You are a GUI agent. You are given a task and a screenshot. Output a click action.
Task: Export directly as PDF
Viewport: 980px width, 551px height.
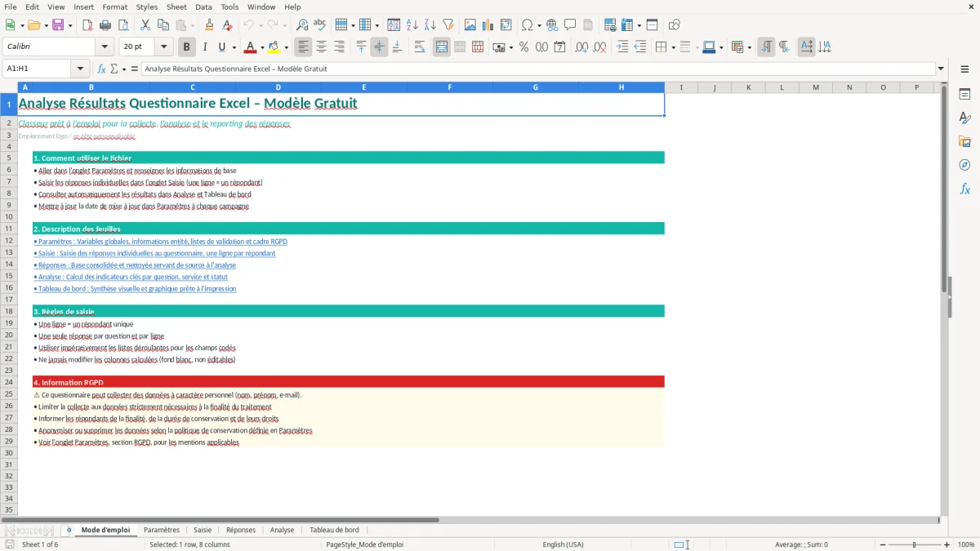coord(87,25)
